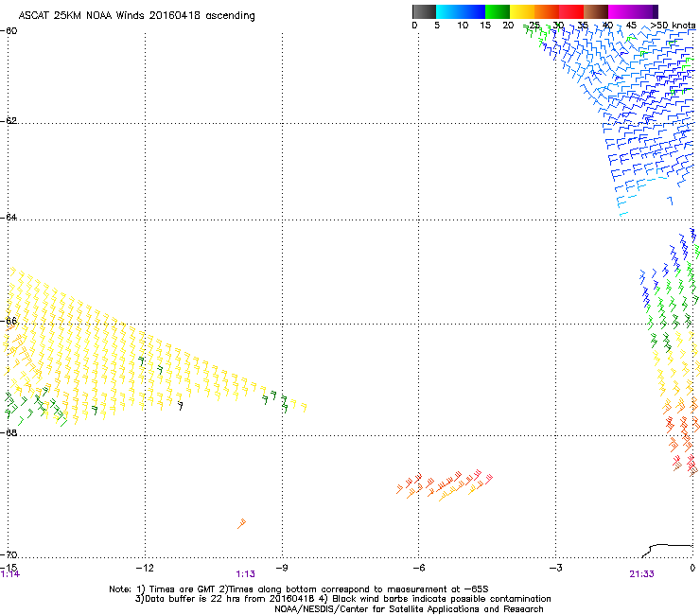The height and width of the screenshot is (615, 700).
Task: Click the '45' label under the color scale
Action: [631, 26]
